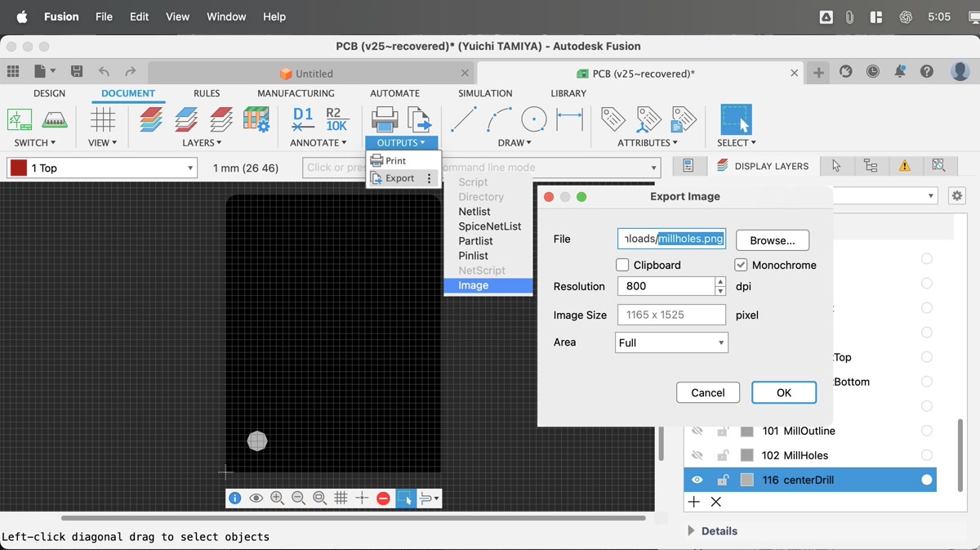The height and width of the screenshot is (550, 980).
Task: Click the Save icon in title toolbar
Action: coord(77,72)
